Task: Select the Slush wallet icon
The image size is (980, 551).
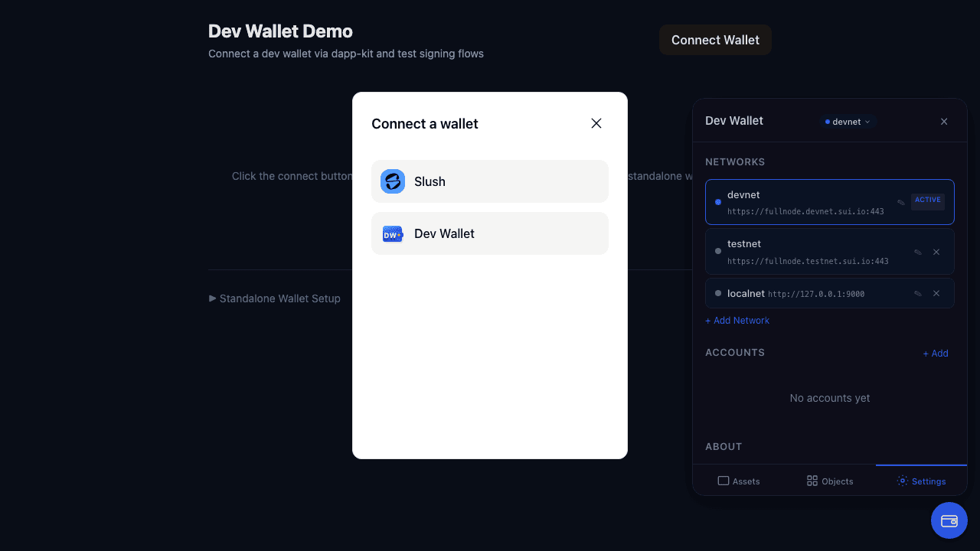Action: point(393,181)
